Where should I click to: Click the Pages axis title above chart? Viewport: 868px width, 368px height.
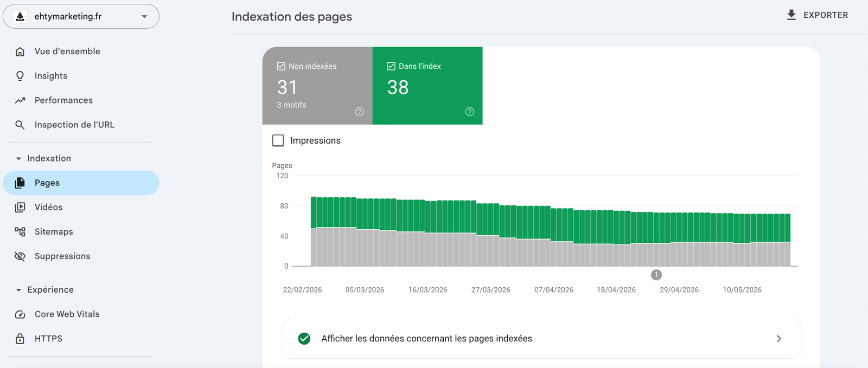pyautogui.click(x=282, y=165)
